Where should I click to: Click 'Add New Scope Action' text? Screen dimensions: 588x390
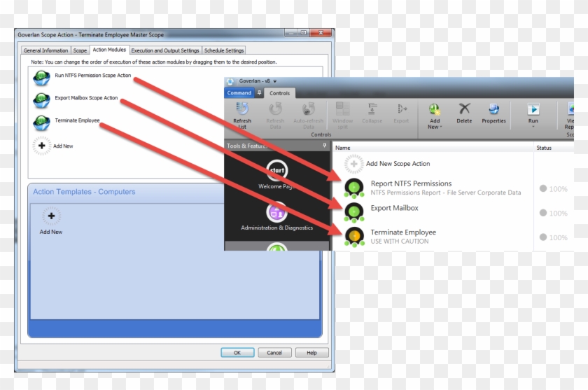coord(398,164)
